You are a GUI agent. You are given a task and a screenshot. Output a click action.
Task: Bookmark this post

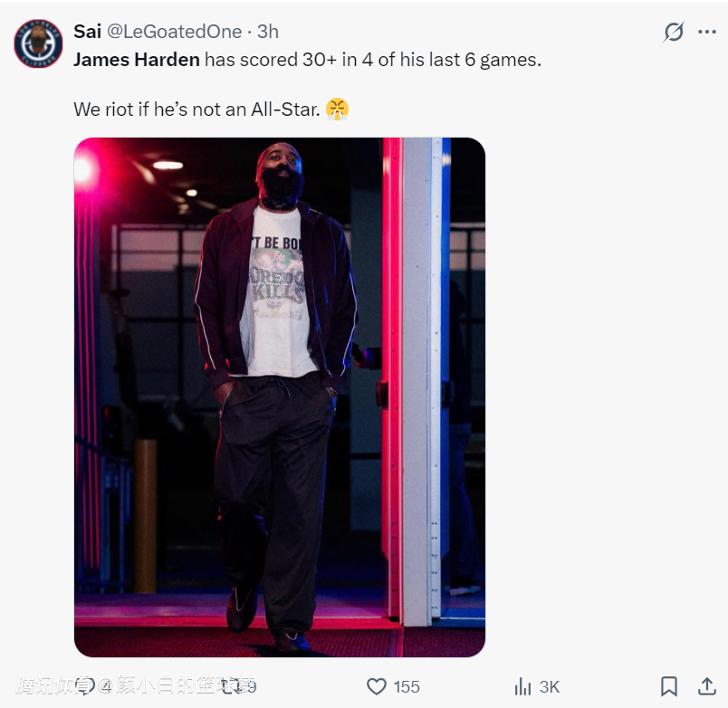(x=669, y=686)
